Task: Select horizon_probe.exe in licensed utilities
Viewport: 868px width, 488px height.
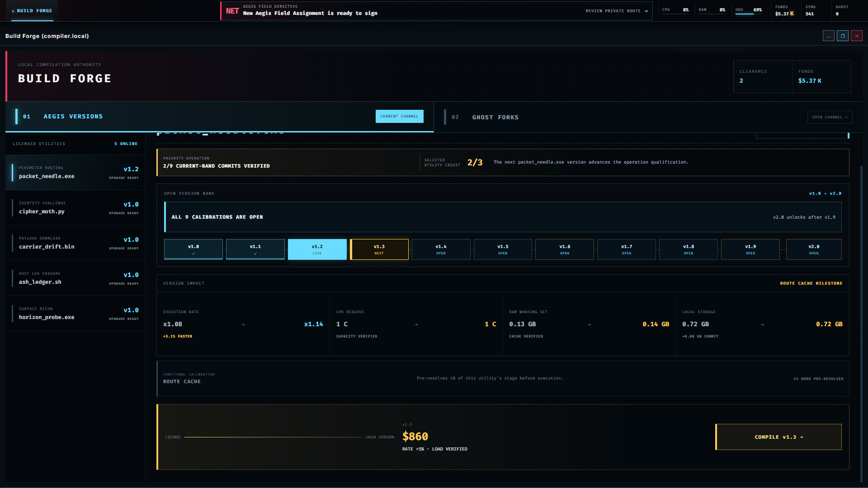Action: (x=75, y=314)
